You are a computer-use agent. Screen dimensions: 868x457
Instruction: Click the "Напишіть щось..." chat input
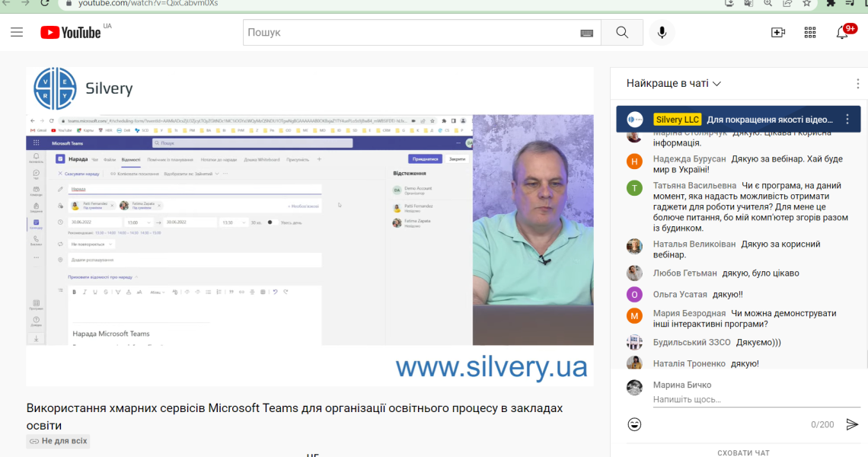click(x=756, y=399)
